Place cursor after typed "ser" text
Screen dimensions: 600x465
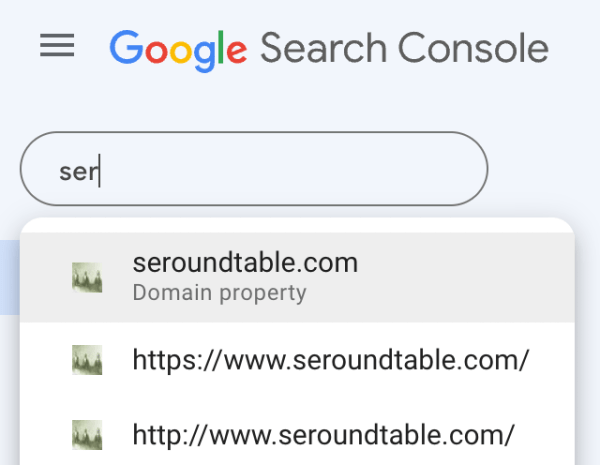tap(100, 170)
